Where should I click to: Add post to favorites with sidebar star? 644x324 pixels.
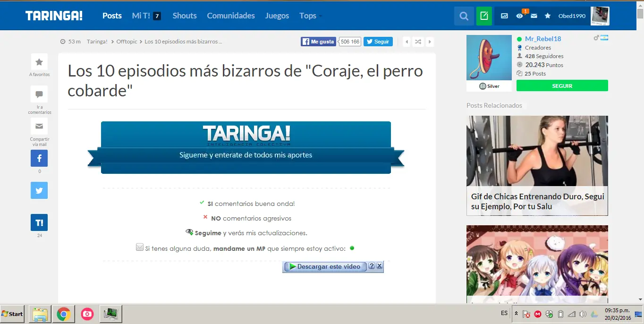pos(39,62)
